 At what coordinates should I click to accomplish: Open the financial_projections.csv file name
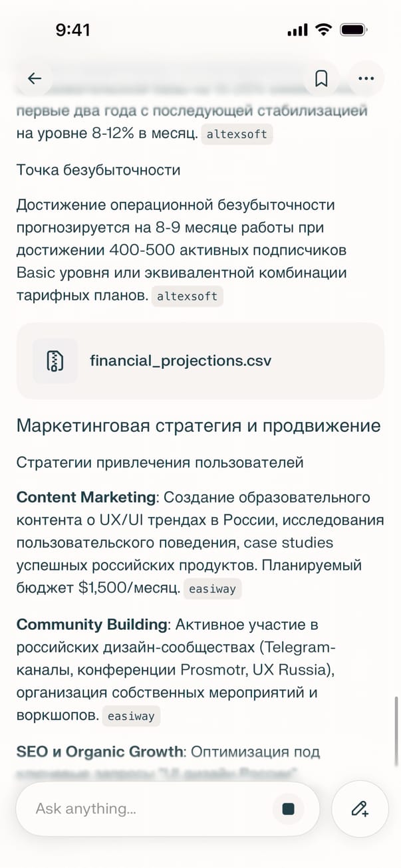click(x=180, y=361)
